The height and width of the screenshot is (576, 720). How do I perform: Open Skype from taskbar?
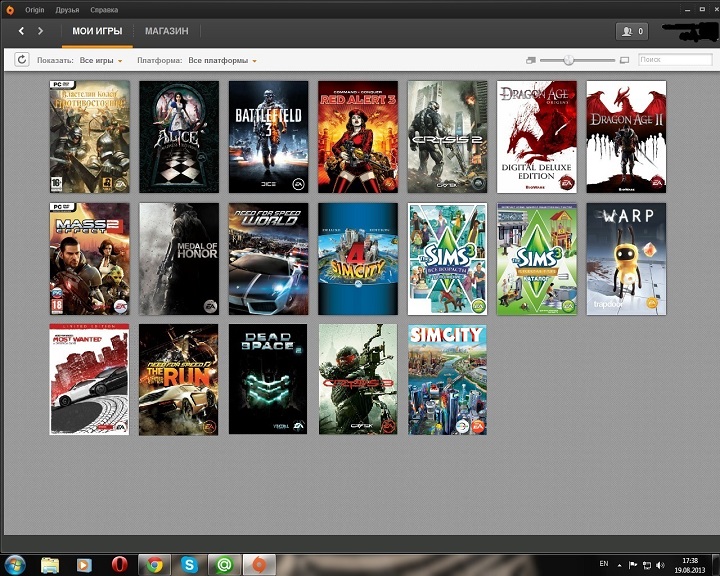point(189,565)
